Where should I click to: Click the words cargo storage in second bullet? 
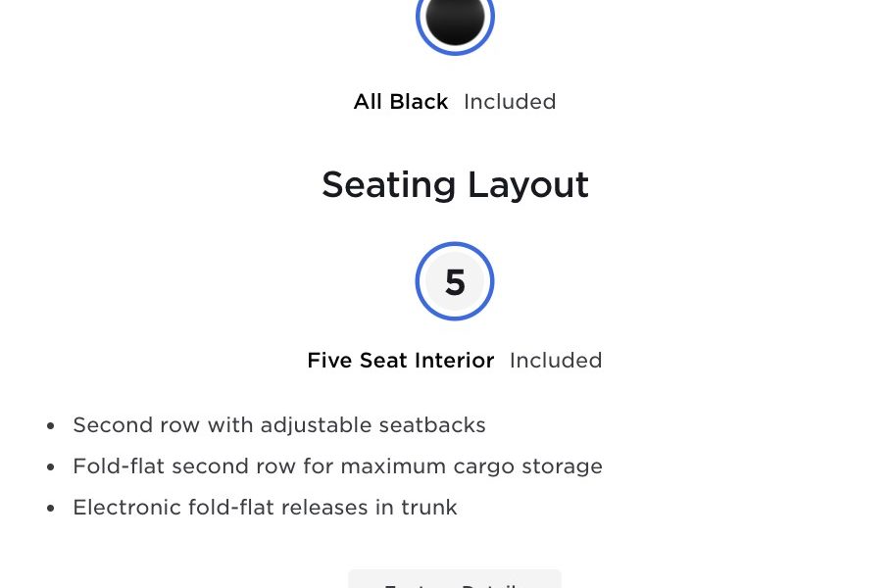[x=528, y=466]
